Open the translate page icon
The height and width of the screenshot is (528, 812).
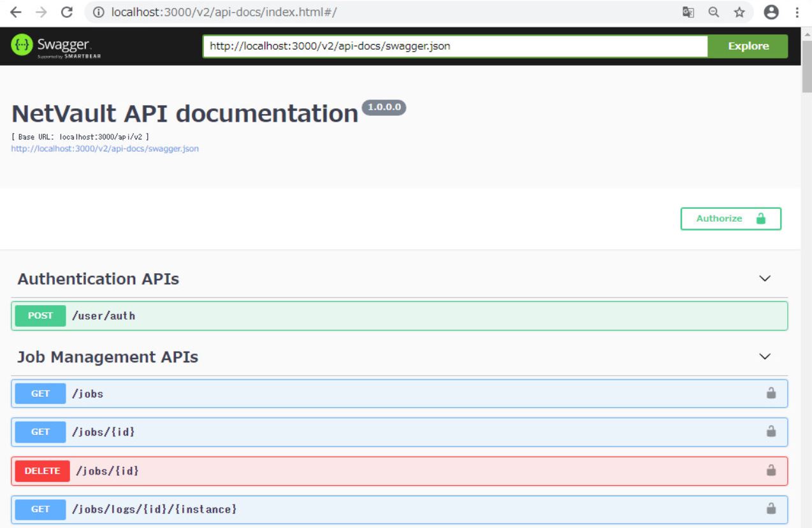(688, 12)
